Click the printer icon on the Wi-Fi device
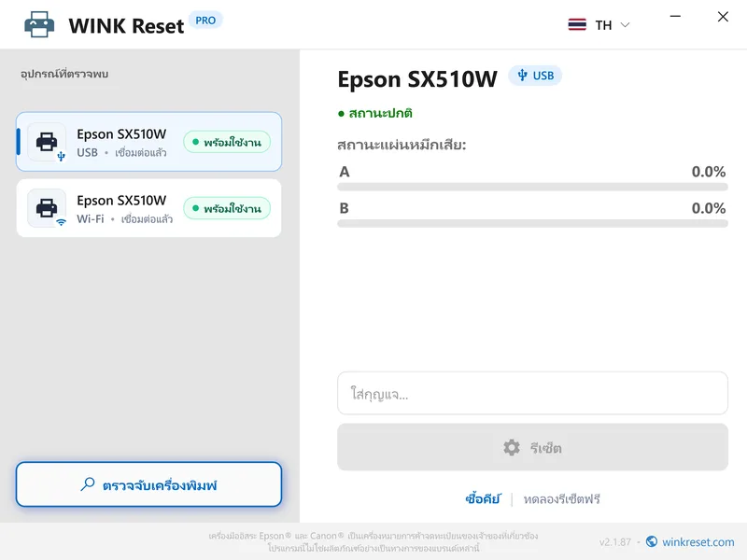The image size is (747, 560). pos(47,208)
